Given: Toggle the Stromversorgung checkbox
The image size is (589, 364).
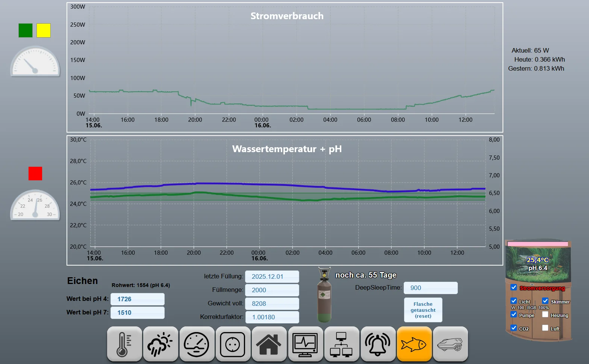Looking at the screenshot, I should 514,287.
